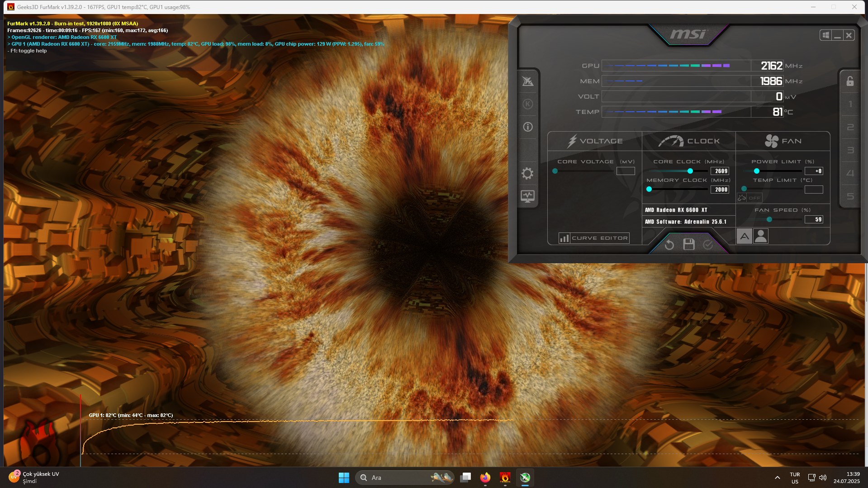Click the apply checkmark icon

click(708, 245)
